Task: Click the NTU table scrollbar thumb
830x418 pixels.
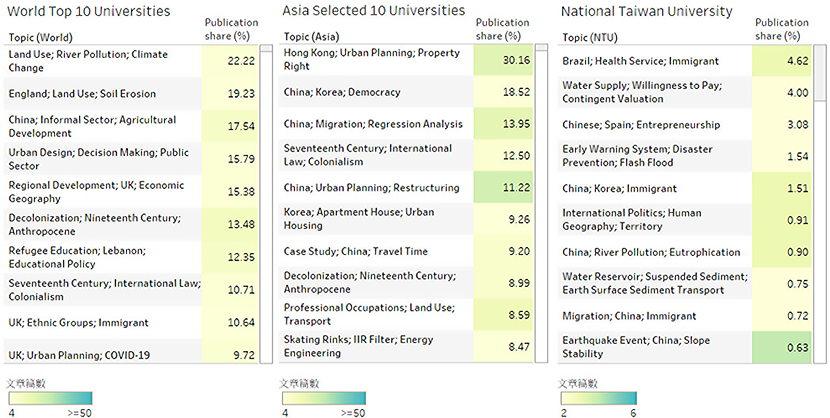Action: [x=820, y=73]
